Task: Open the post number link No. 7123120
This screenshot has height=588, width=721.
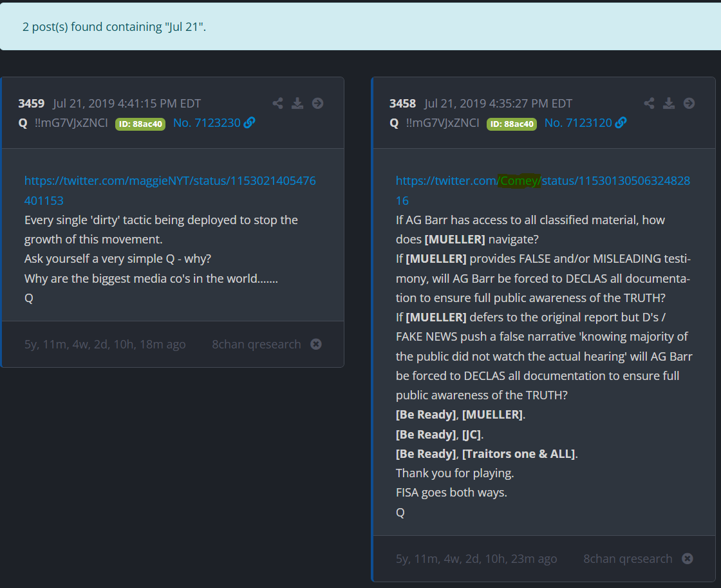Action: click(x=579, y=123)
